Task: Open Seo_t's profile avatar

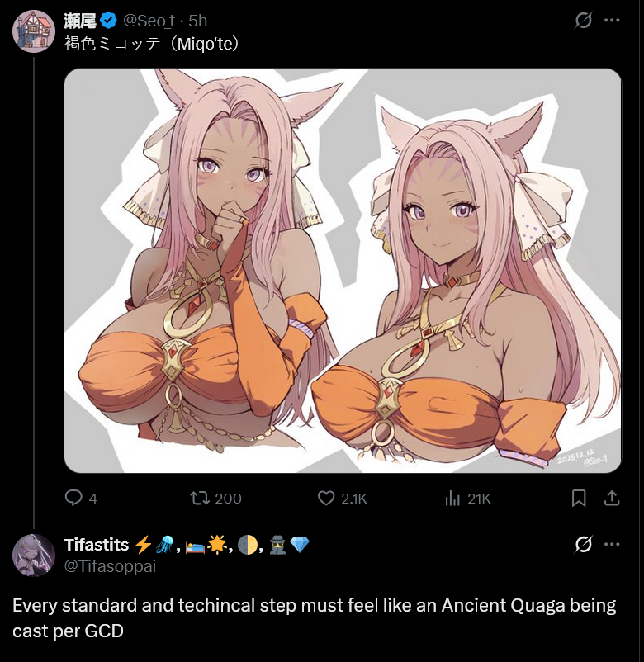Action: (34, 31)
